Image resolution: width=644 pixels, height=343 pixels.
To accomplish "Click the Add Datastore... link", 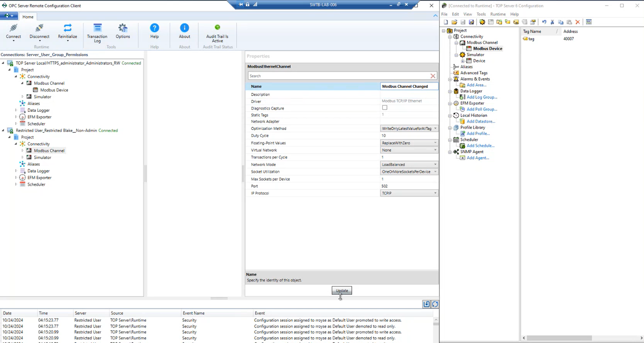I will coord(481,121).
